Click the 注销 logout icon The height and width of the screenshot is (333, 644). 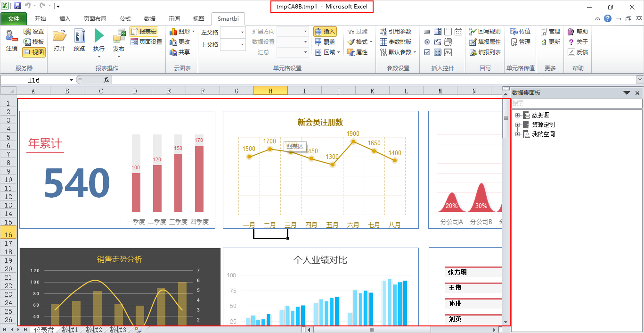[x=11, y=35]
